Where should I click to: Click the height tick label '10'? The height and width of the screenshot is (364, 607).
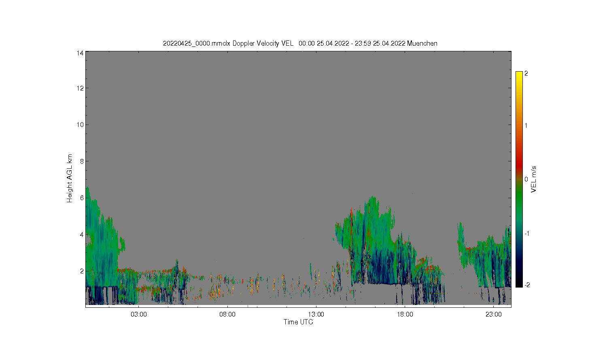(x=80, y=125)
